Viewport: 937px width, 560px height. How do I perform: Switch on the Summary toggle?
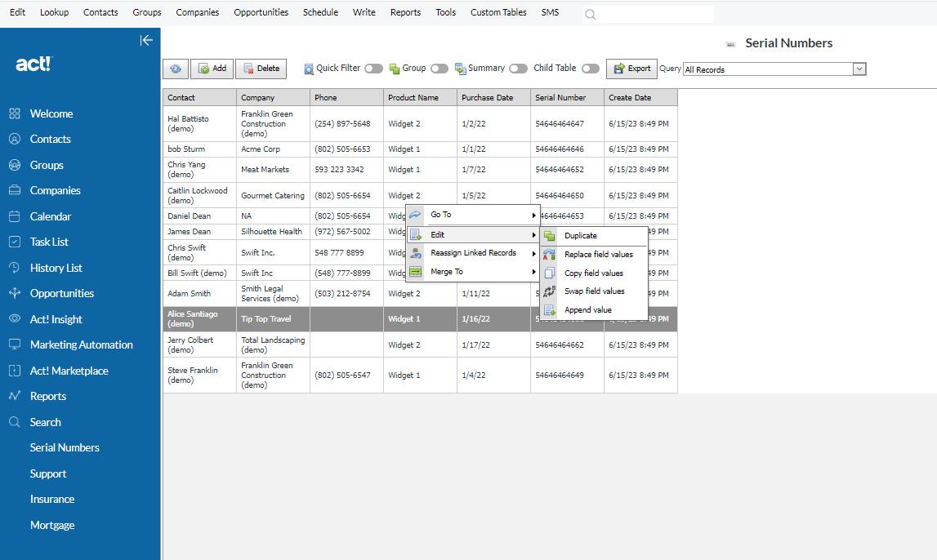(x=518, y=69)
